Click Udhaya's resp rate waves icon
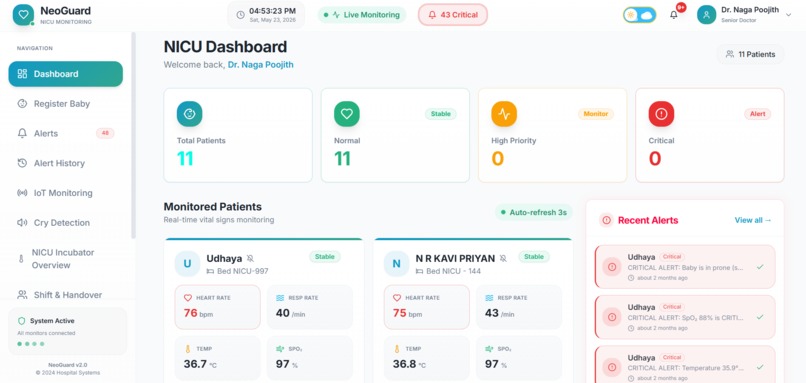Image resolution: width=806 pixels, height=383 pixels. tap(280, 298)
